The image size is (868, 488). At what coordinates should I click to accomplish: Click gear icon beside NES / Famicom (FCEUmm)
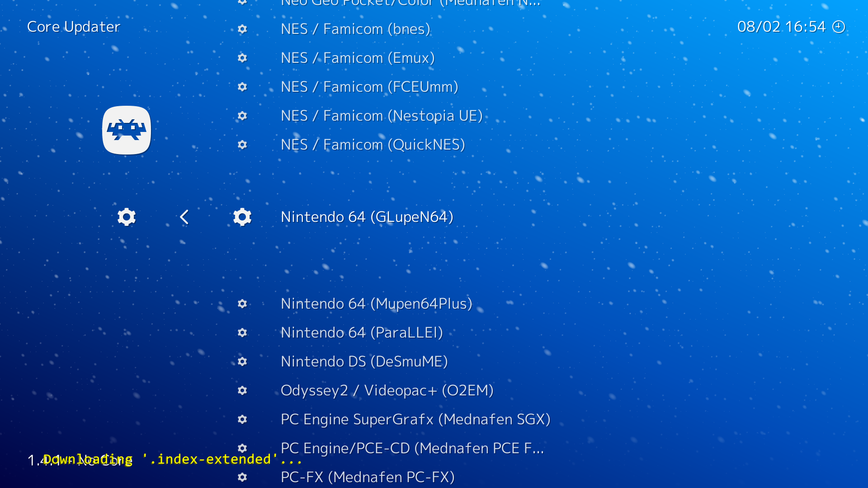click(242, 87)
